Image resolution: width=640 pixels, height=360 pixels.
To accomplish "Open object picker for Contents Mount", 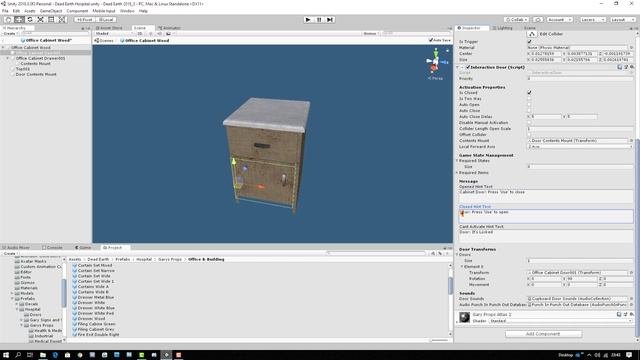I will (x=631, y=140).
